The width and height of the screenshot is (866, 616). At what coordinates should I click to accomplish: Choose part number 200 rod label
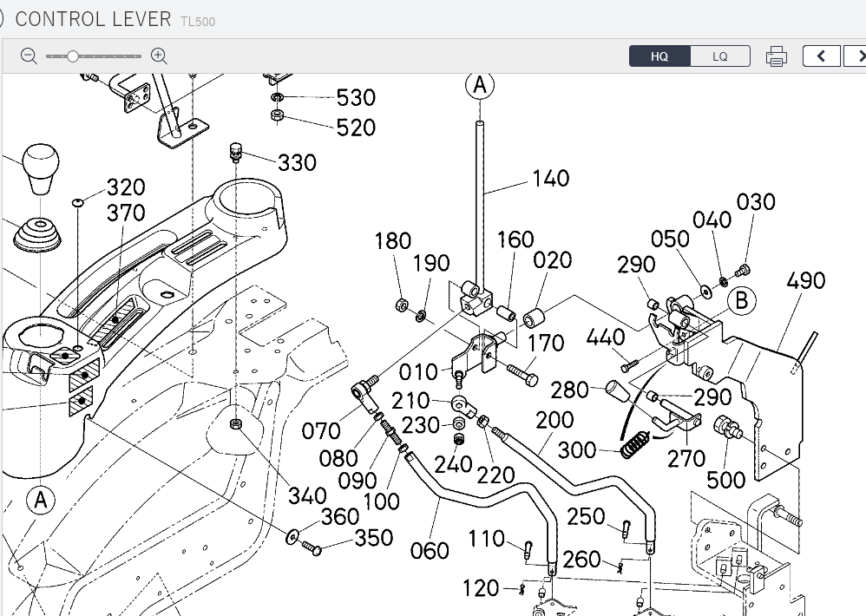coord(554,421)
